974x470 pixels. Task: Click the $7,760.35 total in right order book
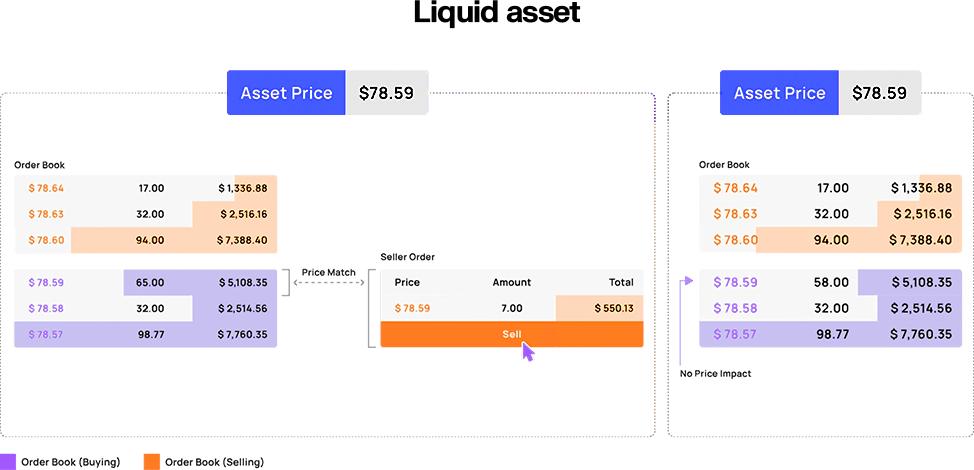(920, 333)
